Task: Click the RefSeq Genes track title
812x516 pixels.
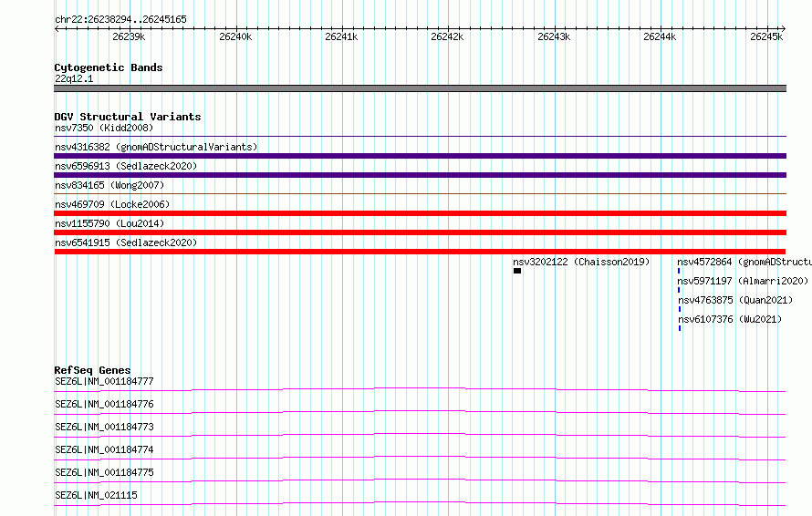Action: [x=92, y=370]
